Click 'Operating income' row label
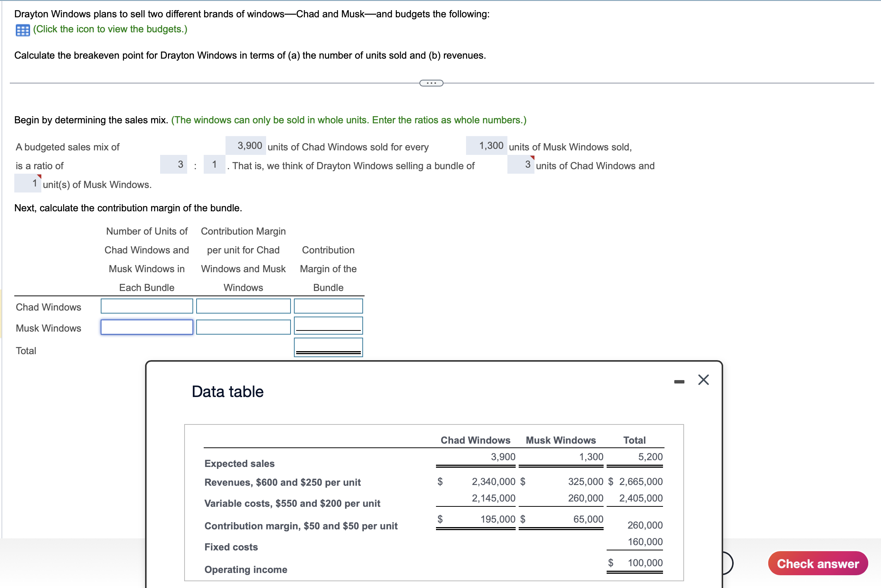Viewport: 881px width, 588px height. click(245, 570)
